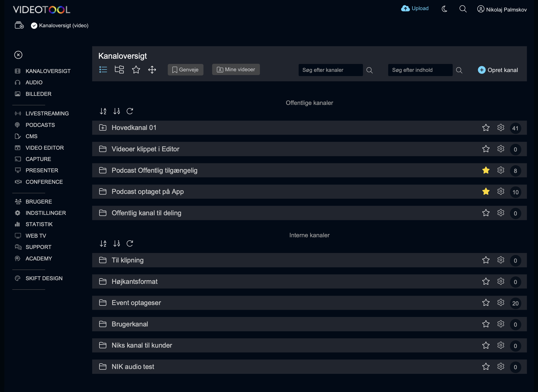Unfavorite the Podcast optaget på App channel
Screen dimensions: 538x392
[x=486, y=191]
